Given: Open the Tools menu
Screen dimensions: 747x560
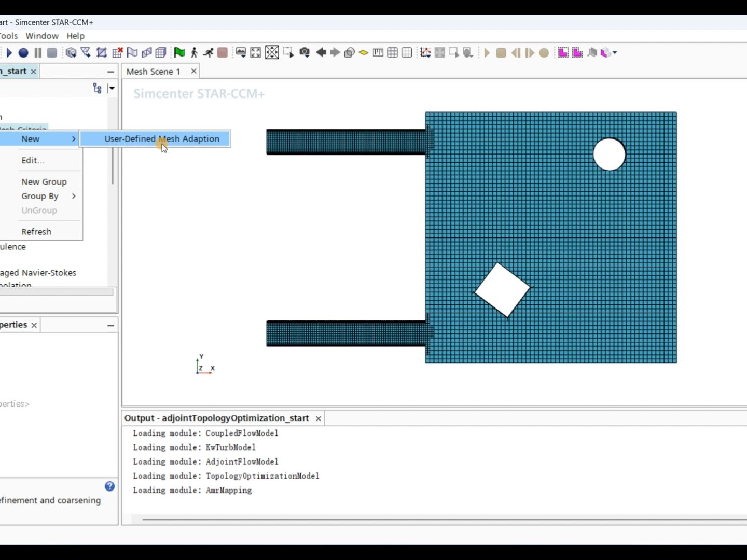Looking at the screenshot, I should [8, 36].
